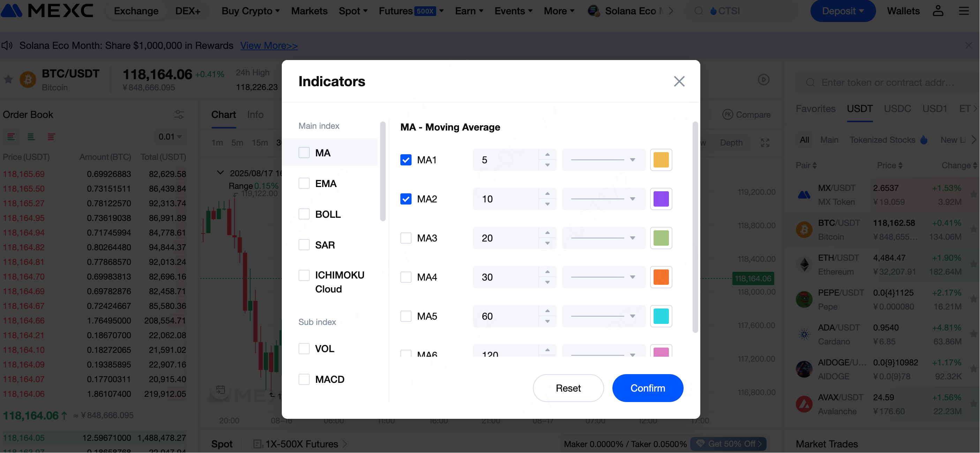980x453 pixels.
Task: Enable the MA3 checkbox
Action: coord(406,238)
